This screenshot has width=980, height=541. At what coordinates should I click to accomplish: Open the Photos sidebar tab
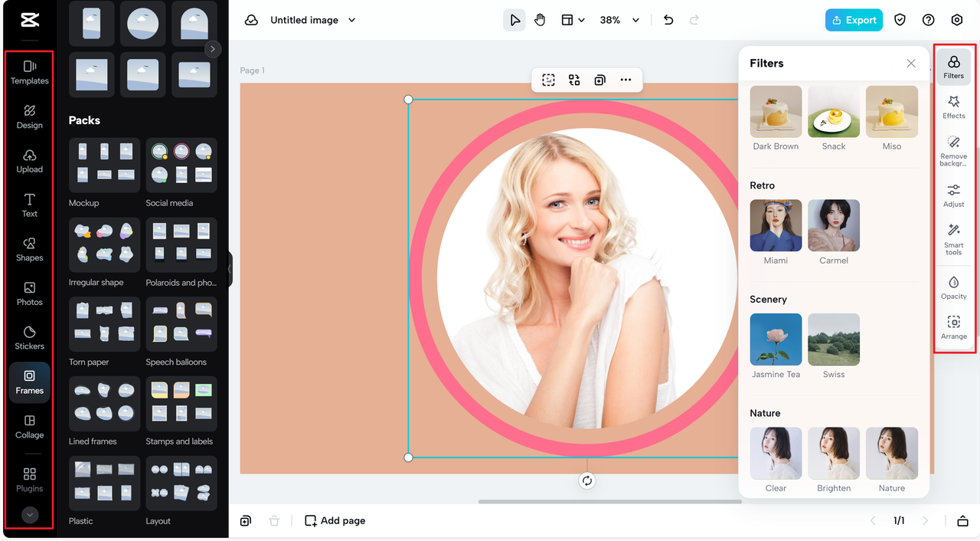tap(29, 293)
